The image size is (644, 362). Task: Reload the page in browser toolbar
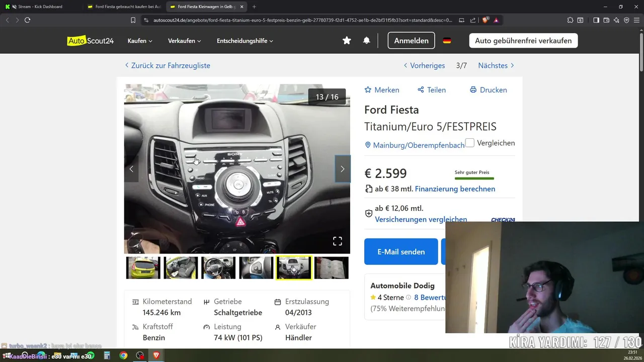[x=28, y=20]
